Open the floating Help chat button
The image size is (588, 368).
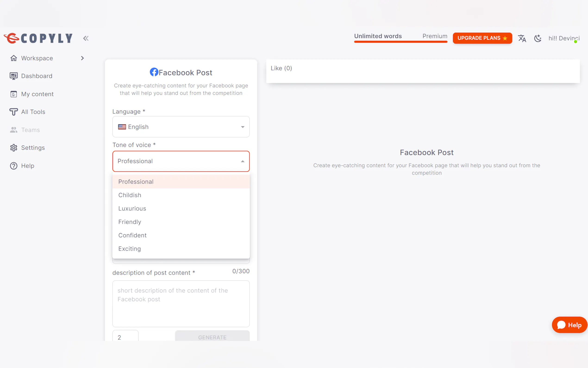(x=569, y=325)
